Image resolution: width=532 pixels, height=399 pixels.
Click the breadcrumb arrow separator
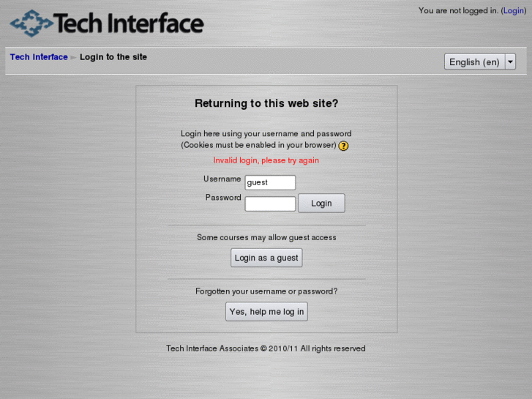pyautogui.click(x=74, y=58)
